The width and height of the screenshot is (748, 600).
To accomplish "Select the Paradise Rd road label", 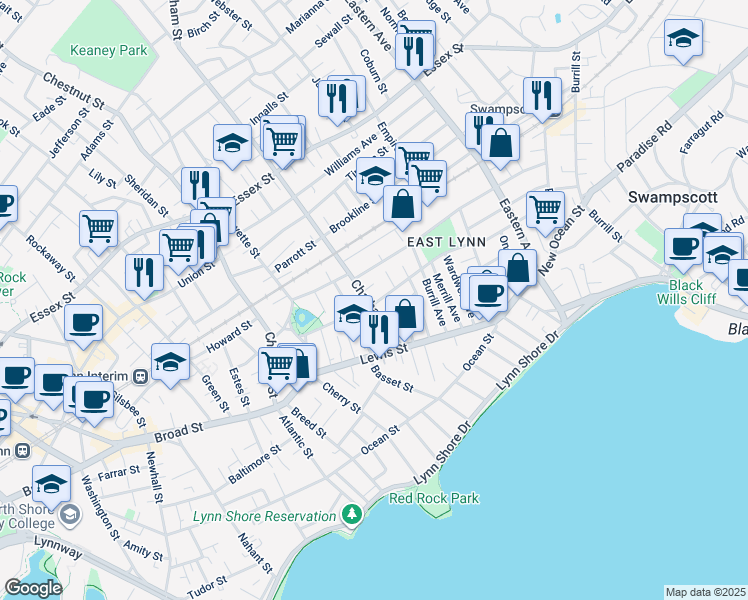I will [x=644, y=146].
